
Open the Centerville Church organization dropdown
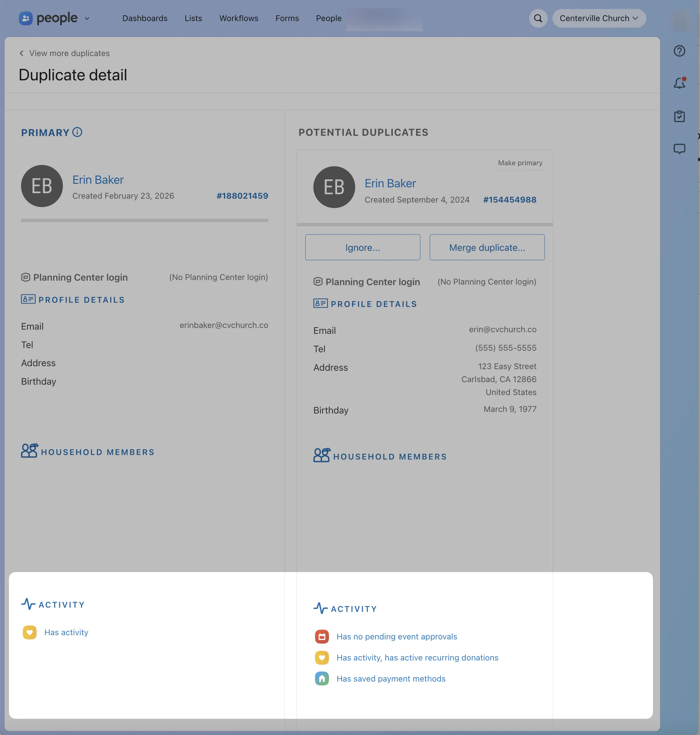599,18
